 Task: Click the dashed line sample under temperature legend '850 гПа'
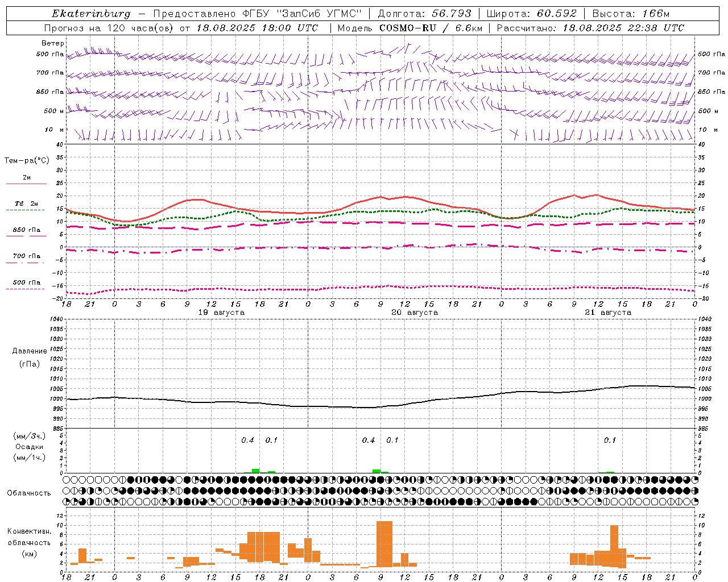click(x=26, y=236)
